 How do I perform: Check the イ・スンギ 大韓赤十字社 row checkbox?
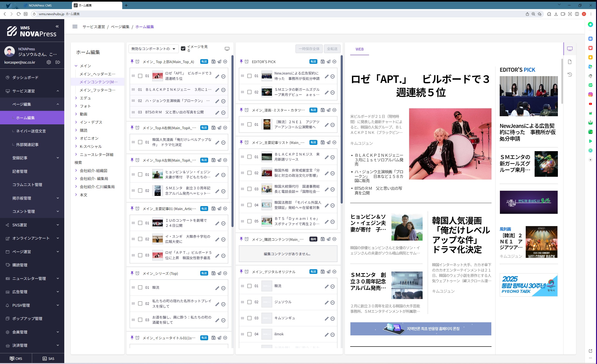[x=140, y=239]
